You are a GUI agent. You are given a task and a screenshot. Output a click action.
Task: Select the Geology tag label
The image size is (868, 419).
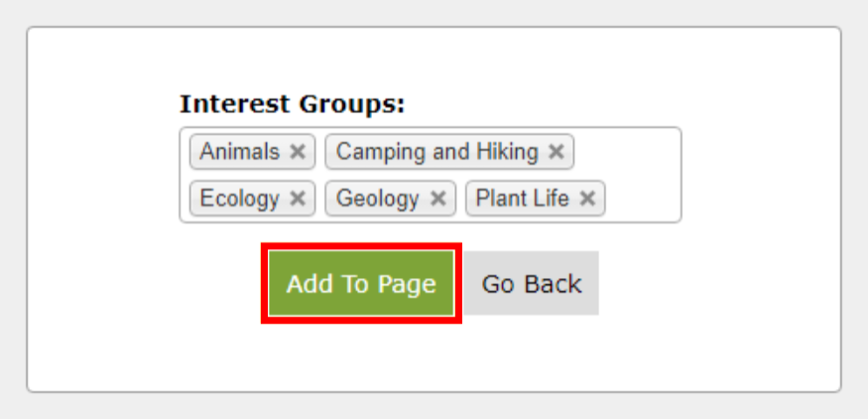378,198
